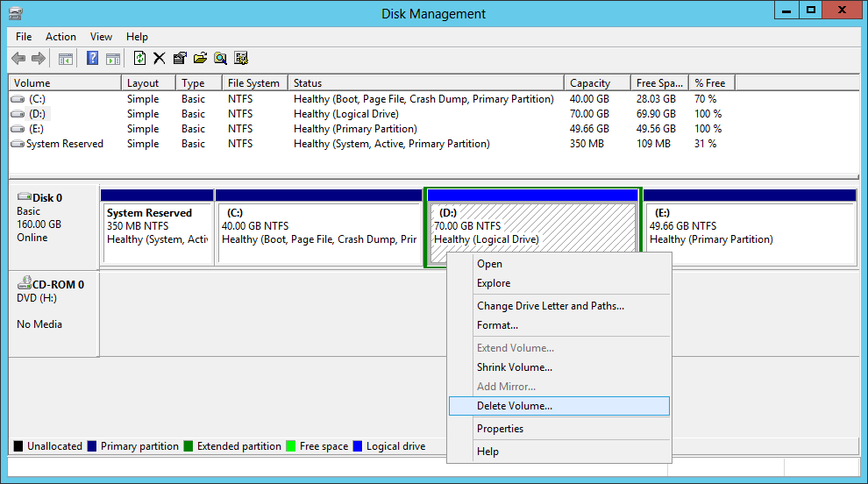Click the Back arrow in the toolbar
The height and width of the screenshot is (484, 868).
(18, 58)
